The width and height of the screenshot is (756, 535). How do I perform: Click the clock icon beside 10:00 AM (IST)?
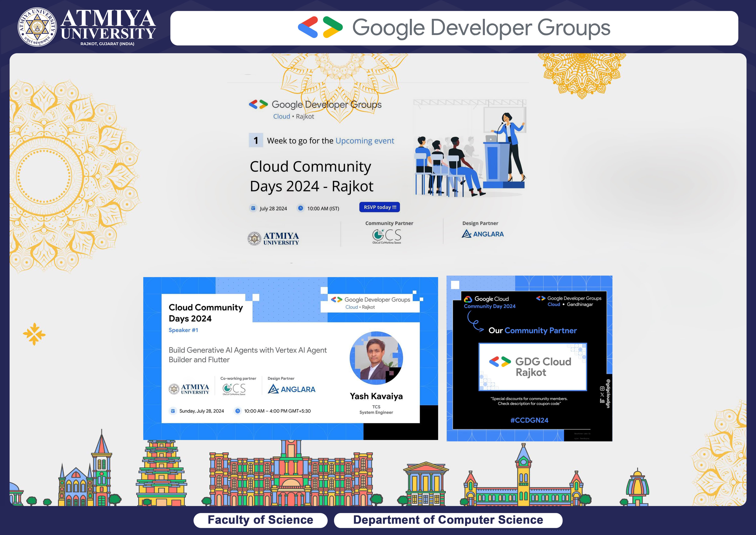pos(300,208)
